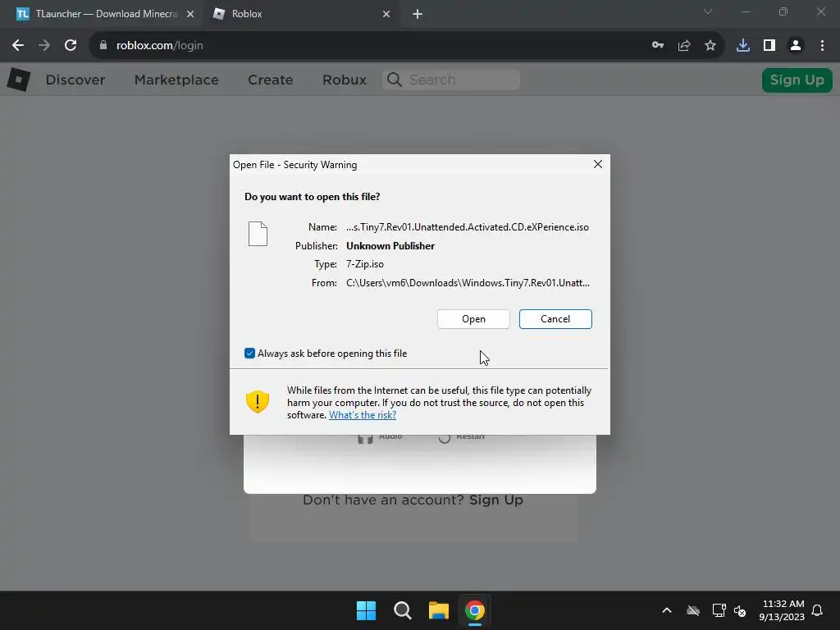Open the tab search chevron
This screenshot has height=630, width=840.
click(708, 11)
